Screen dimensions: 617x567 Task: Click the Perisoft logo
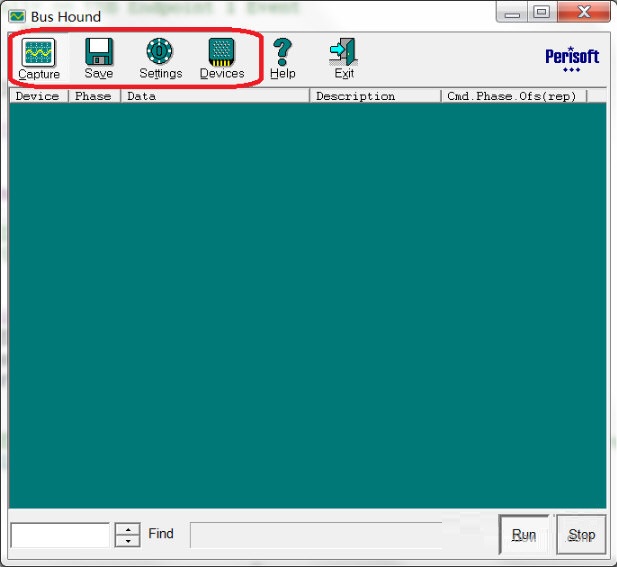pyautogui.click(x=572, y=59)
